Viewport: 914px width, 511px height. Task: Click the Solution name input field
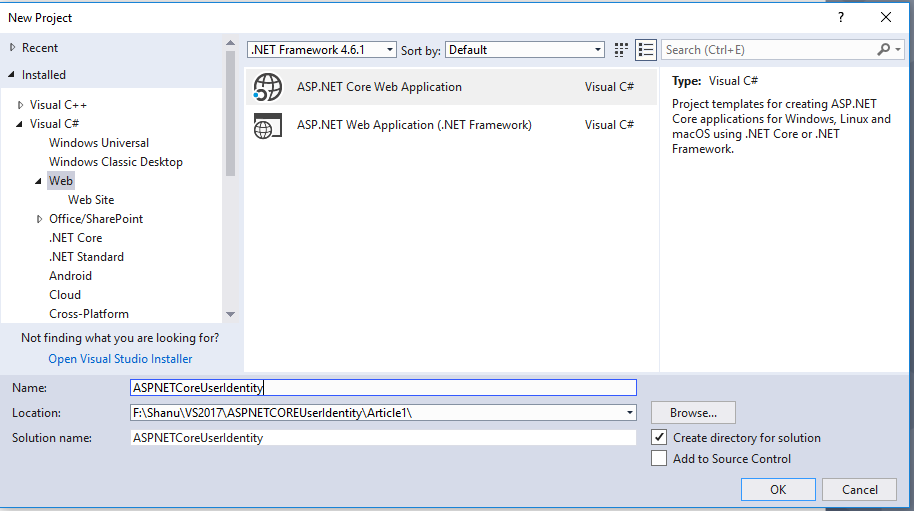coord(383,438)
